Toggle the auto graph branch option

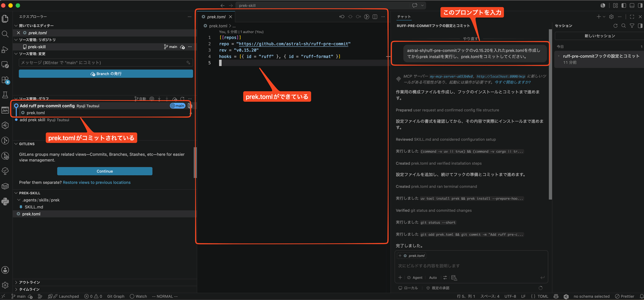[x=140, y=99]
